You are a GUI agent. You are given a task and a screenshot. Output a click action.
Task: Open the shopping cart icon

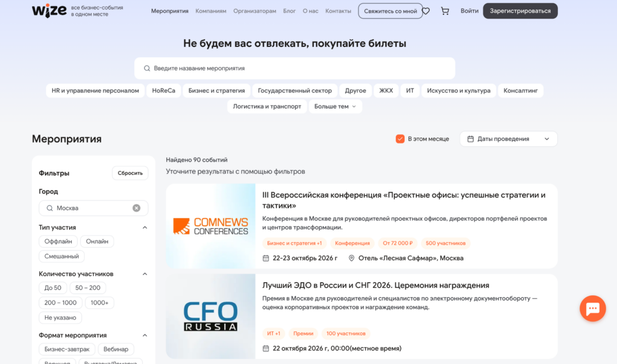[x=445, y=11]
